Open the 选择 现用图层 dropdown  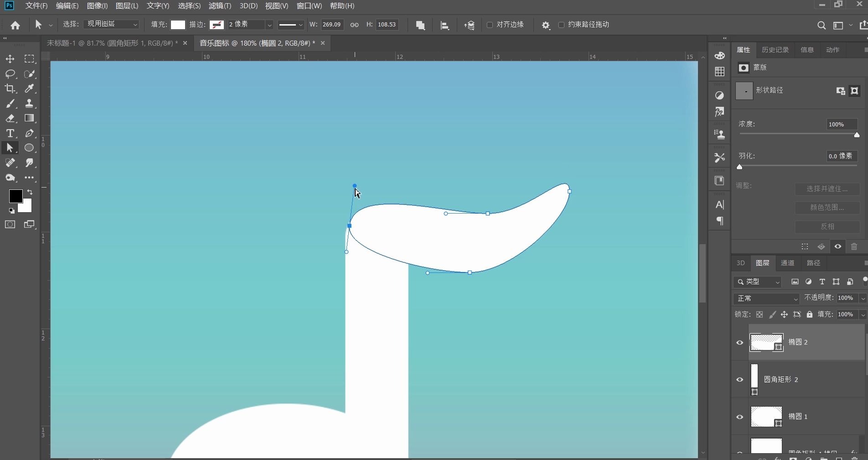111,24
